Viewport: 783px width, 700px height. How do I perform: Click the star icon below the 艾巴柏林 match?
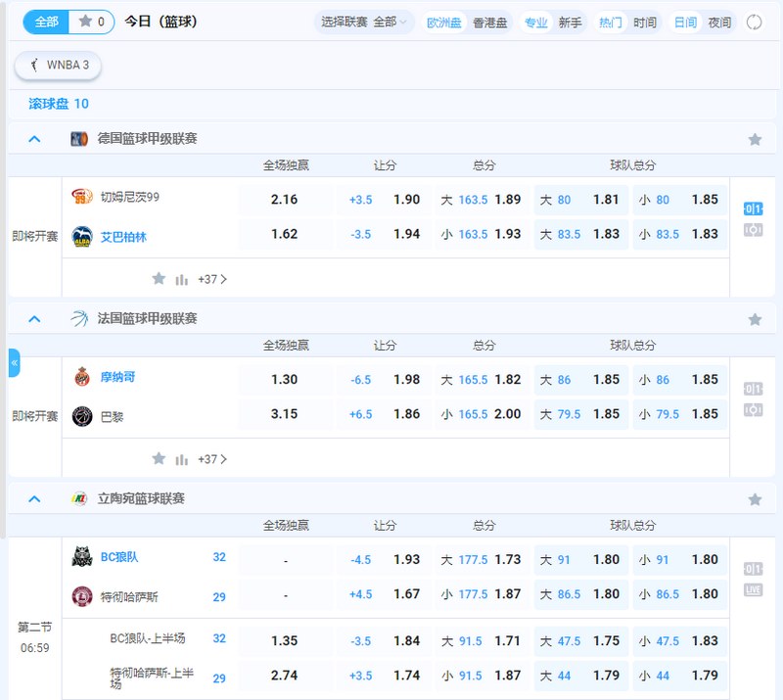click(159, 279)
